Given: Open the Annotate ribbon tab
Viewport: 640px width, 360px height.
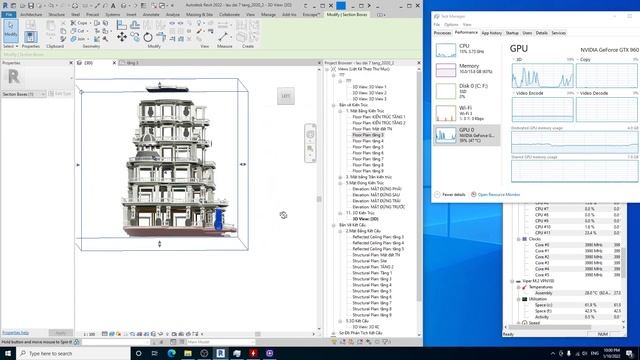Looking at the screenshot, I should (x=151, y=15).
